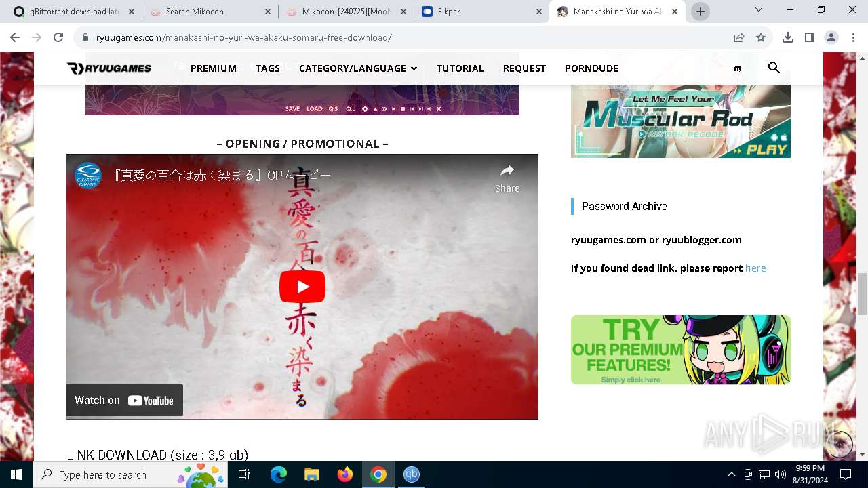Close the Search Mikocon tab
The image size is (868, 488).
(268, 12)
